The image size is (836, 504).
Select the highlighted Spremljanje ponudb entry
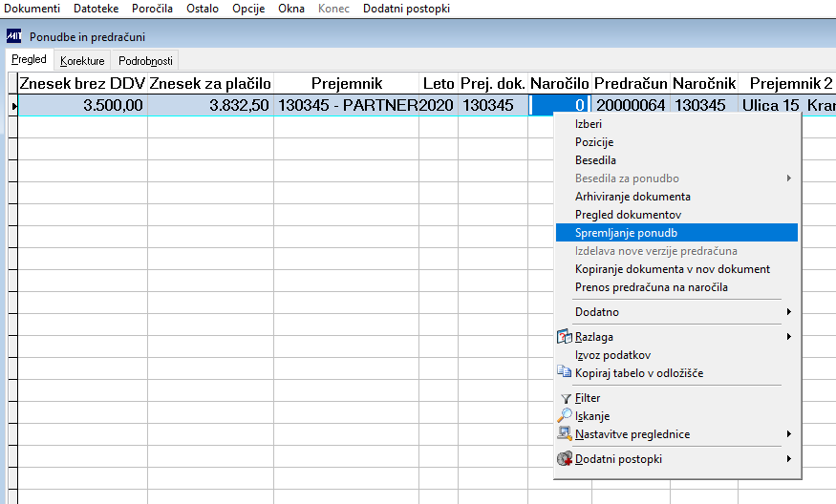click(676, 232)
